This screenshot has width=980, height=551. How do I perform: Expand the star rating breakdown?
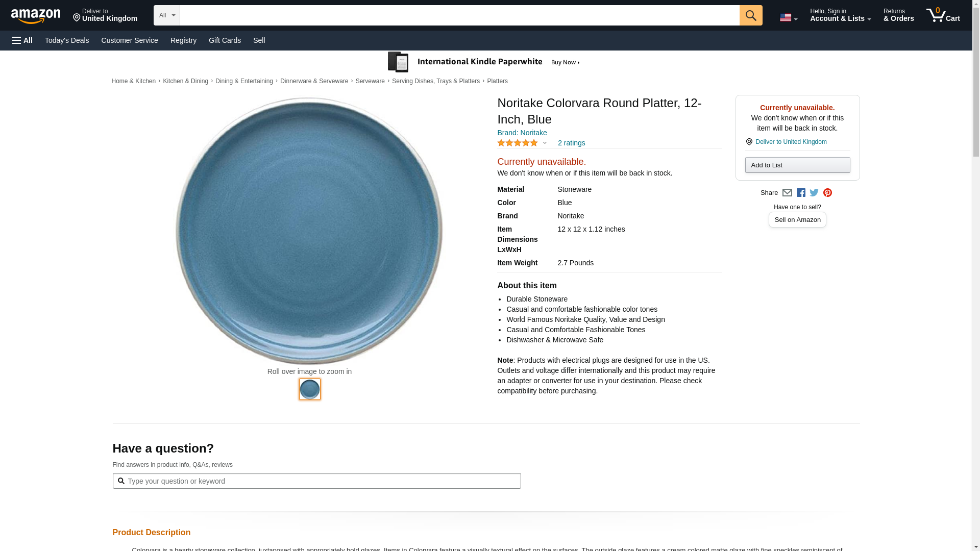click(545, 143)
